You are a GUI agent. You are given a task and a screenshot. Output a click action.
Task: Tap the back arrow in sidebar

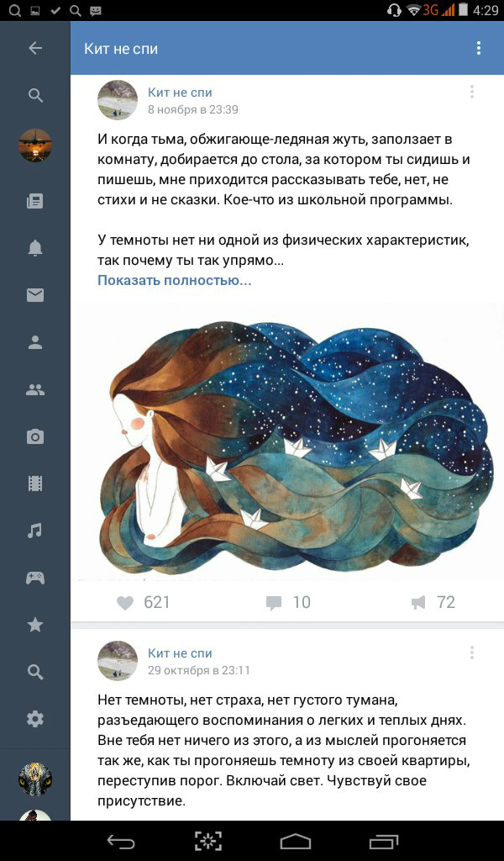[x=35, y=48]
